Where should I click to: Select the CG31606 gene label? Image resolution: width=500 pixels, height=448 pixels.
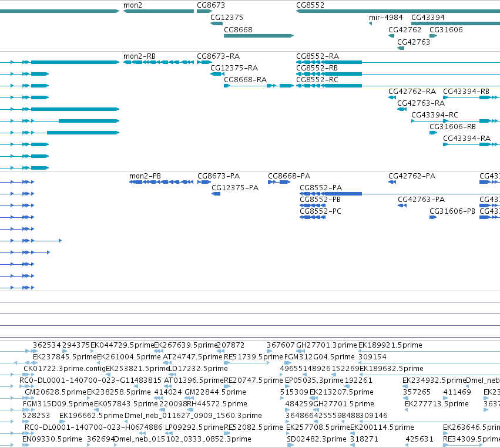tap(446, 29)
